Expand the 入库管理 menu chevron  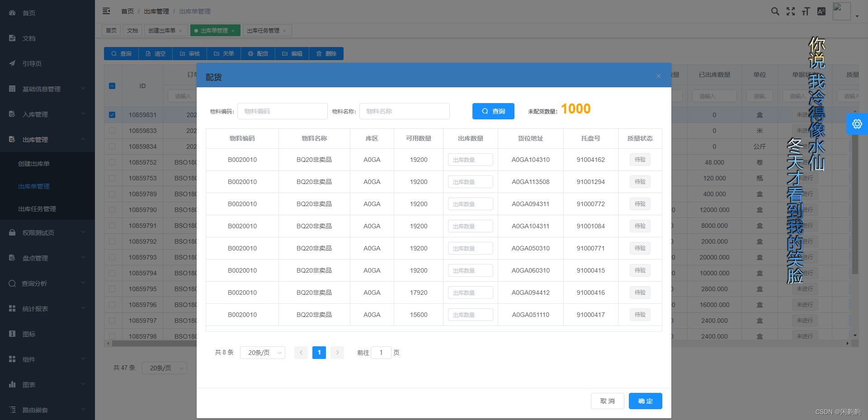pyautogui.click(x=83, y=114)
